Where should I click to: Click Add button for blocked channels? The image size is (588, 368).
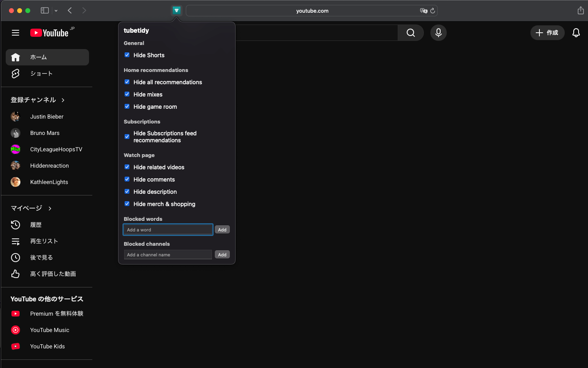point(222,255)
